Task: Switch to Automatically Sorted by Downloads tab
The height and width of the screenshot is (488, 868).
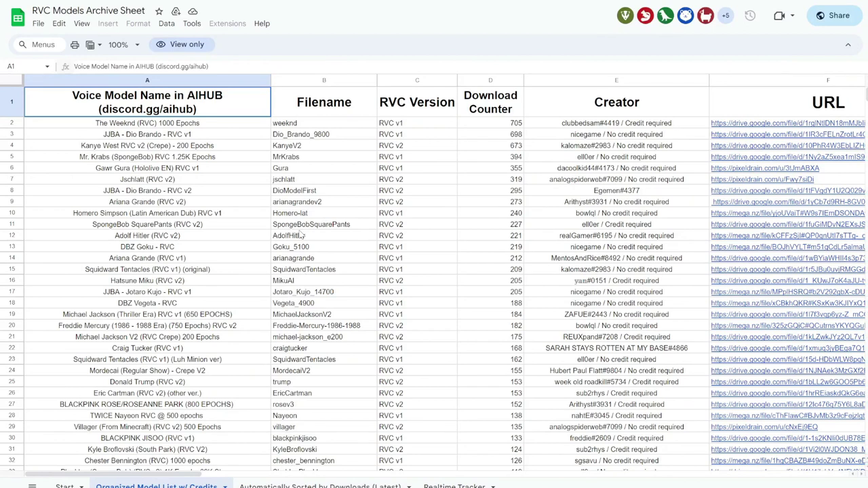Action: tap(320, 485)
